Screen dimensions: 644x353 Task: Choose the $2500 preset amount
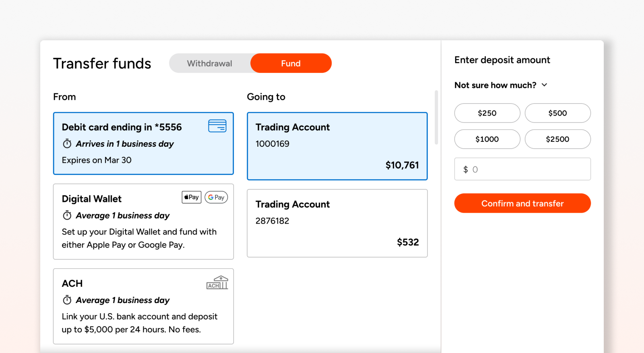pos(558,139)
